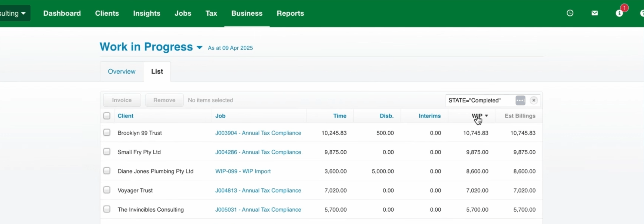Image resolution: width=644 pixels, height=224 pixels.
Task: Click the 3,600.00 Time value
Action: point(336,171)
